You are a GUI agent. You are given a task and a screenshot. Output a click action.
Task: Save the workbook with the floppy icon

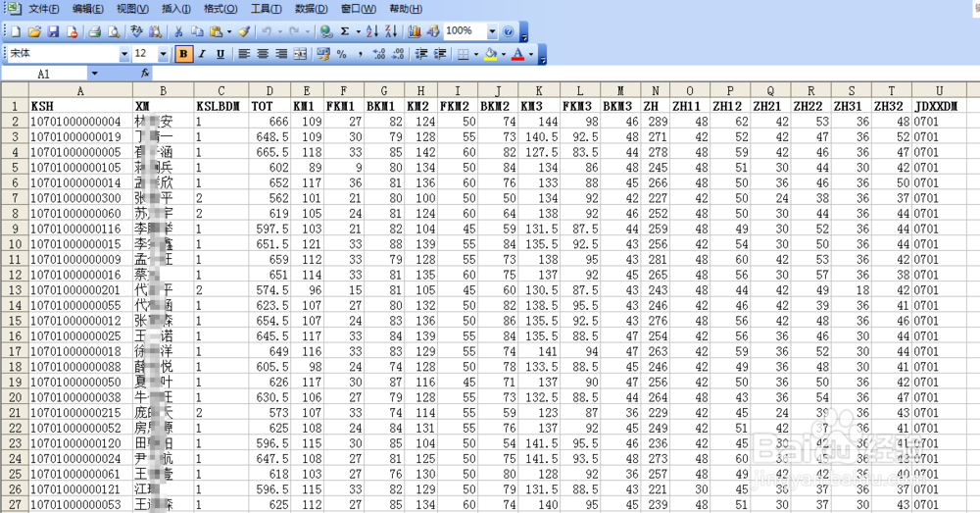pyautogui.click(x=53, y=31)
